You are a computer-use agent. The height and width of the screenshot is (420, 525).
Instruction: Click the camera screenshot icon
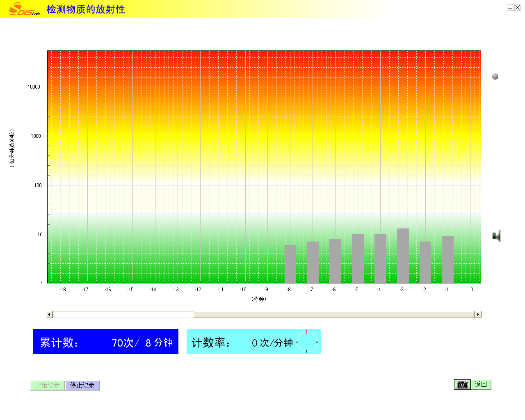click(x=462, y=385)
